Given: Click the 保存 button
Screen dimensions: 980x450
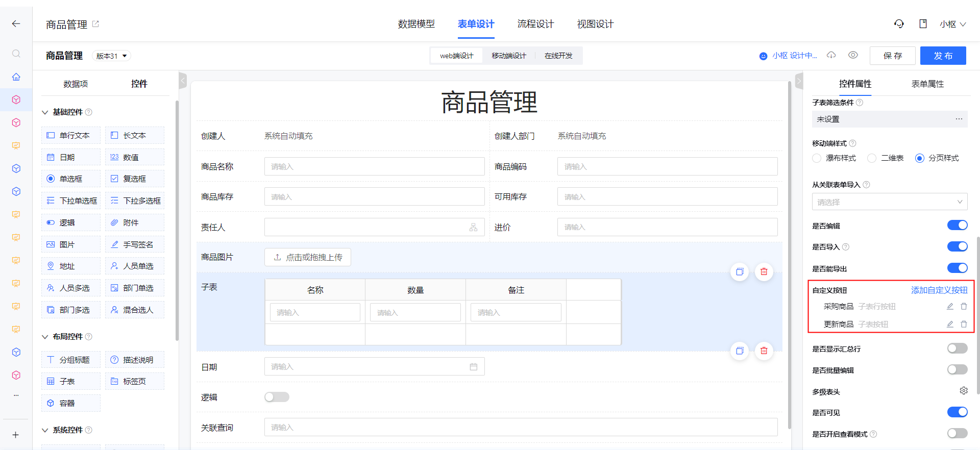Looking at the screenshot, I should pyautogui.click(x=893, y=56).
